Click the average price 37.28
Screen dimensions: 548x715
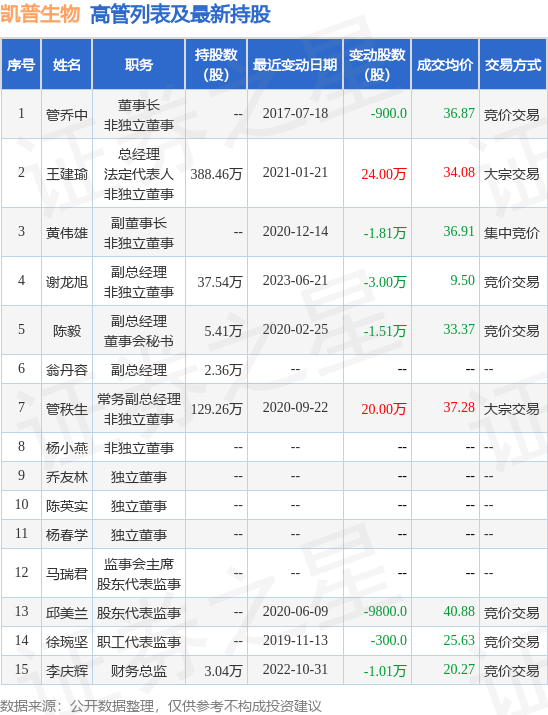[459, 407]
